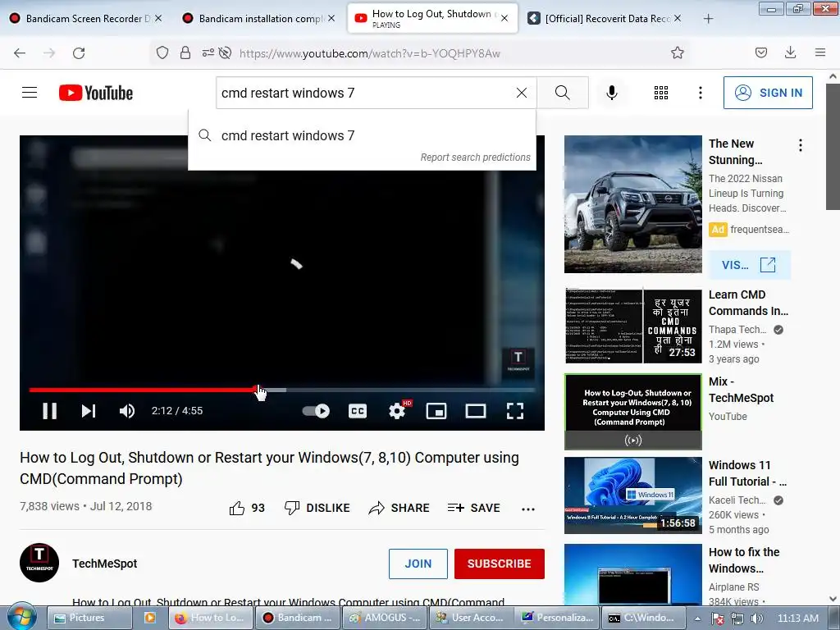
Task: Like the video (93 likes)
Action: tap(247, 508)
